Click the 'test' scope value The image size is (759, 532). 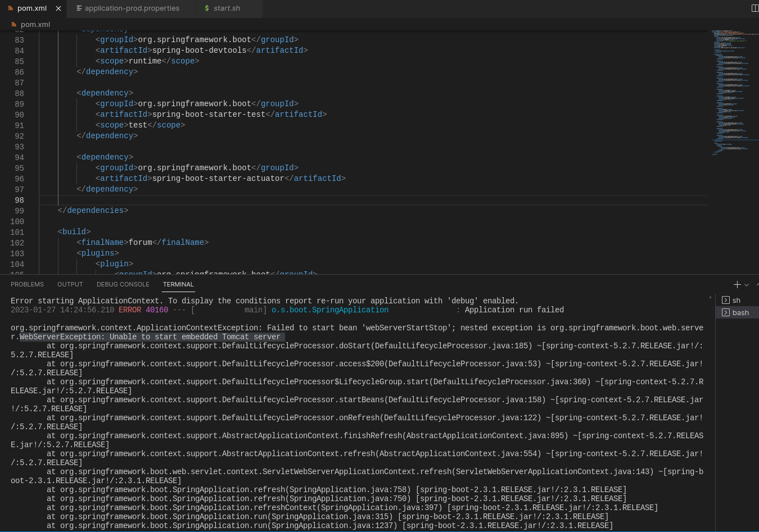point(138,125)
